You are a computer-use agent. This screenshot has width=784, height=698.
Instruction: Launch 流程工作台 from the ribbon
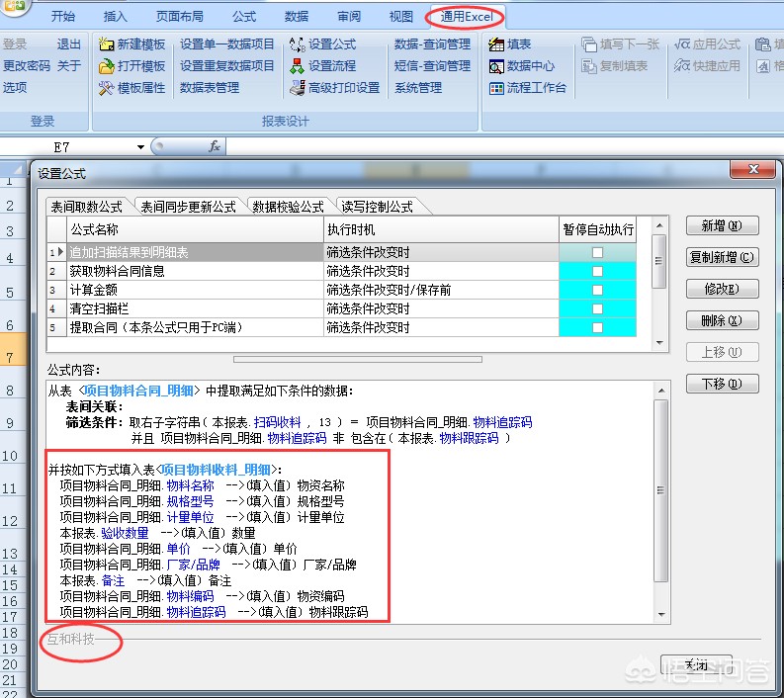pos(496,88)
